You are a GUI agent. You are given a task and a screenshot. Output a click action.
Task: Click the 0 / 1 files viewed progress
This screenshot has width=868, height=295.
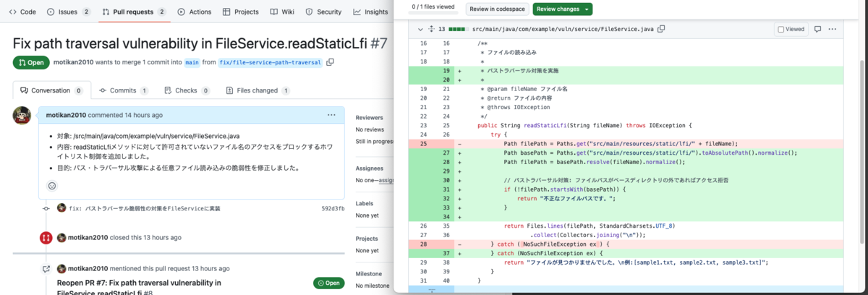point(434,9)
